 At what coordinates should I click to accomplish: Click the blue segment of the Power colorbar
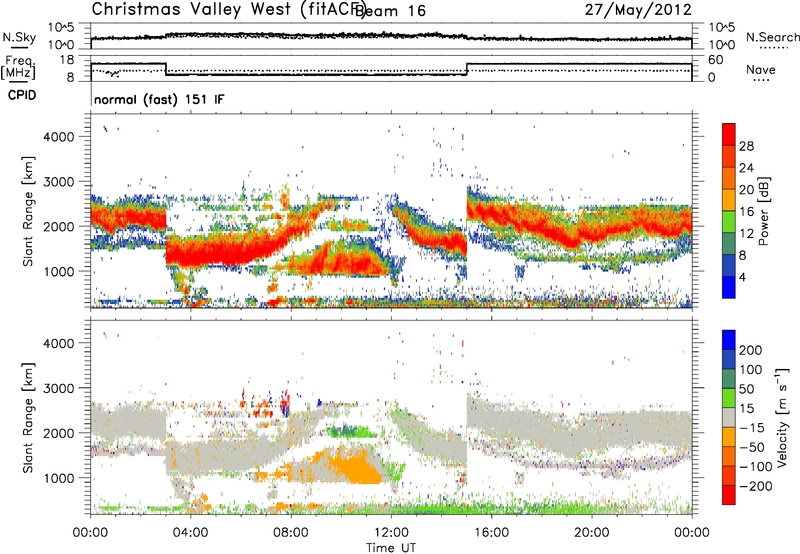729,287
